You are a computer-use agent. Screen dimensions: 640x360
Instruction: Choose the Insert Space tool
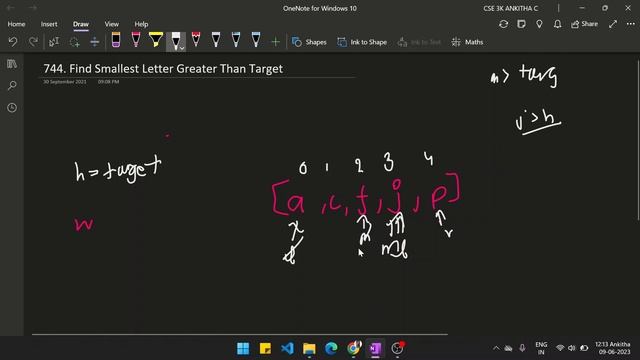(94, 42)
